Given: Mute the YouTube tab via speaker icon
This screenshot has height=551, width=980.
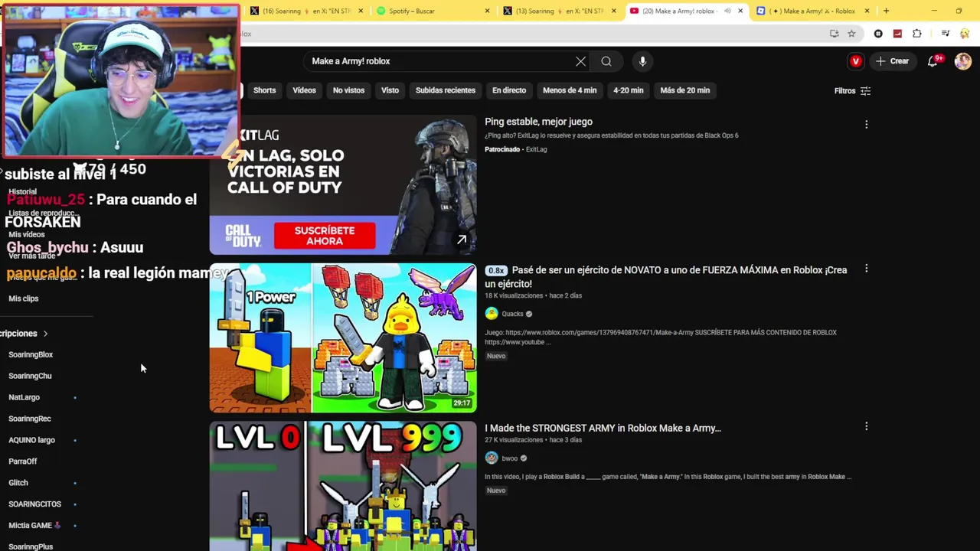Looking at the screenshot, I should pyautogui.click(x=727, y=11).
